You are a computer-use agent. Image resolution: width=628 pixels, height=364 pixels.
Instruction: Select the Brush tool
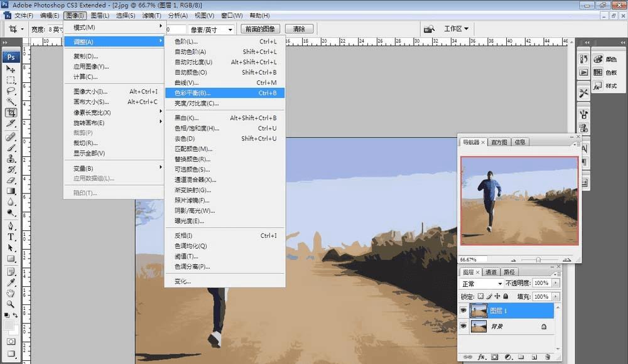click(x=11, y=147)
